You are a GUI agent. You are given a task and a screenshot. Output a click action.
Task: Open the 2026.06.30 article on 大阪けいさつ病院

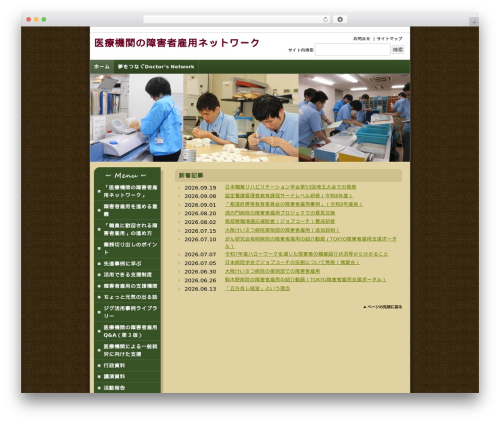pyautogui.click(x=272, y=271)
